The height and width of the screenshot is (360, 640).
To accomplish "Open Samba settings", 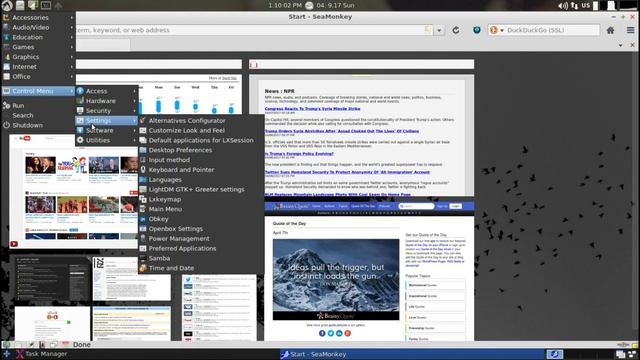I will 201,258.
